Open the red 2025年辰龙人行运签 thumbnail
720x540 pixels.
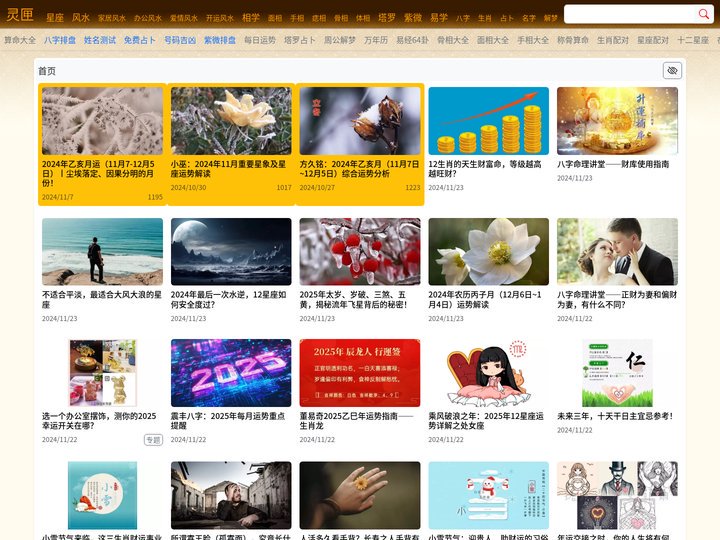[360, 373]
